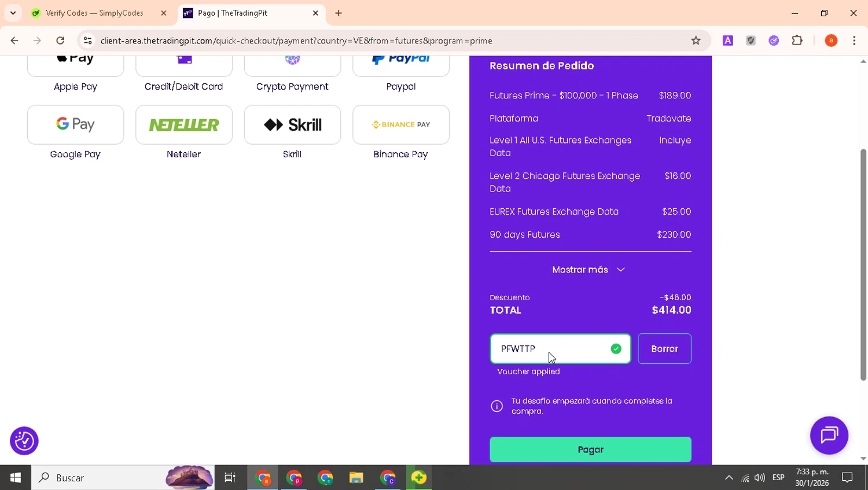Open the Chrome extensions puzzle icon
The image size is (868, 490).
pyautogui.click(x=797, y=40)
